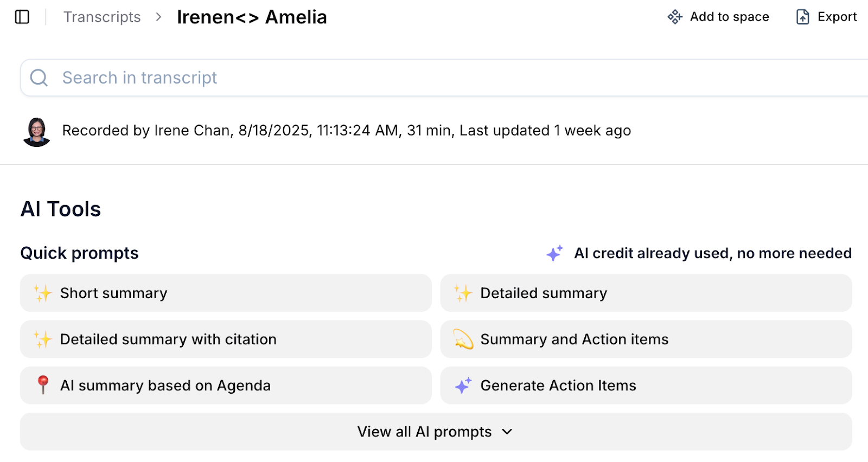This screenshot has width=868, height=462.
Task: Click Irene Chan's profile avatar
Action: click(x=37, y=131)
